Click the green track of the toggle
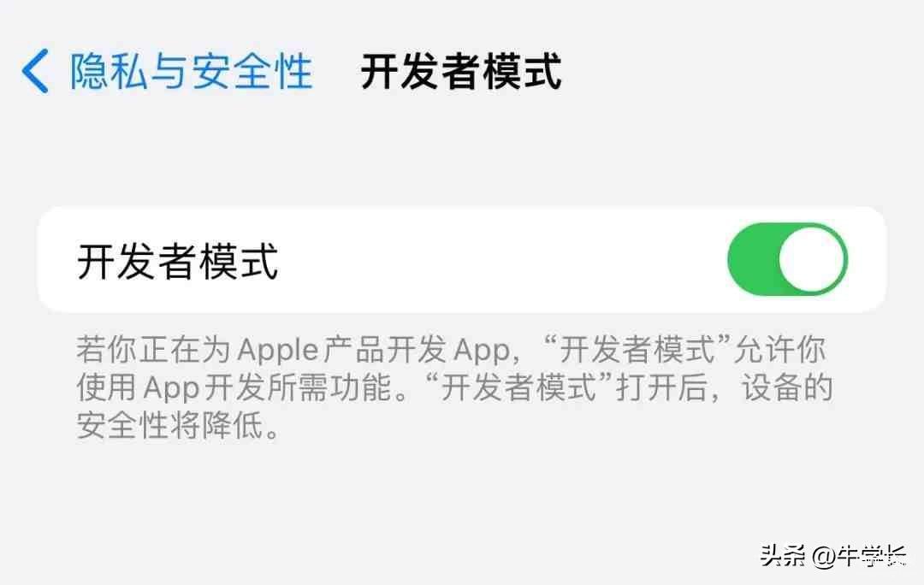 [x=753, y=259]
